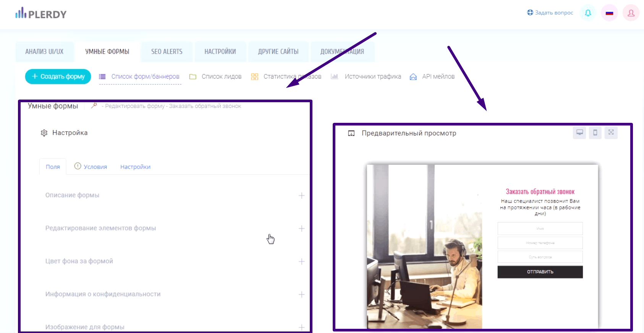644x333 pixels.
Task: Expand Информация о конфиденциальности section
Action: 301,294
